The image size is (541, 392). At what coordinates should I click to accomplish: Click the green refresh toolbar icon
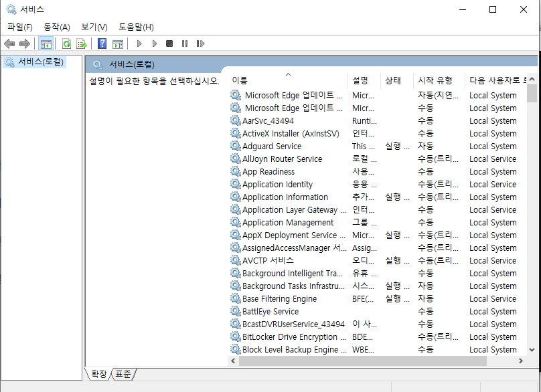click(66, 43)
